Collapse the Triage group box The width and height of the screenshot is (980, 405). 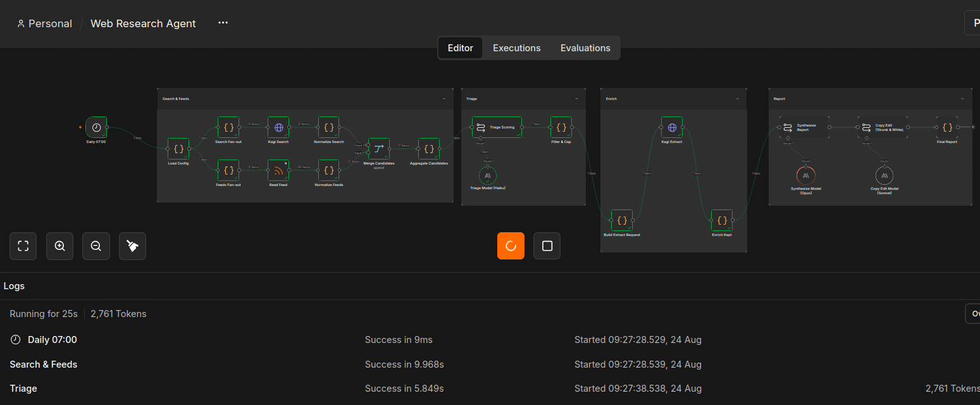(x=576, y=99)
